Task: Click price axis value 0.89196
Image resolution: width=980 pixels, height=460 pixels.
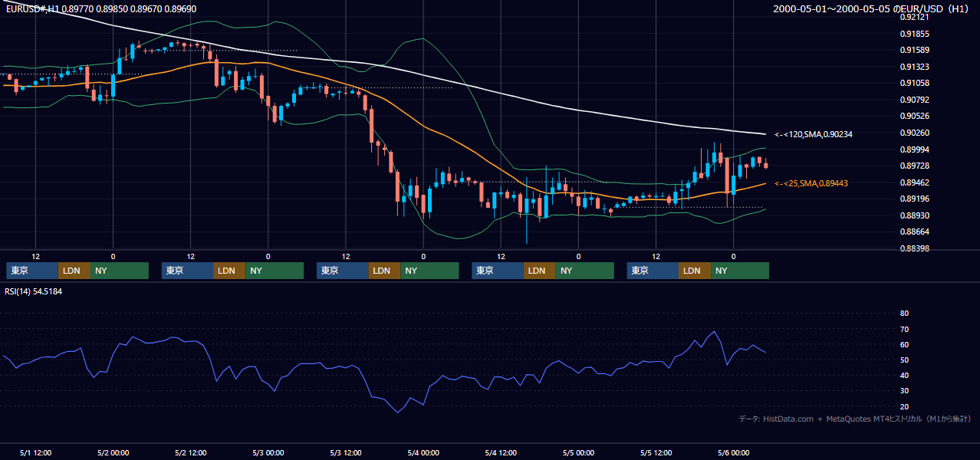Action: click(914, 199)
